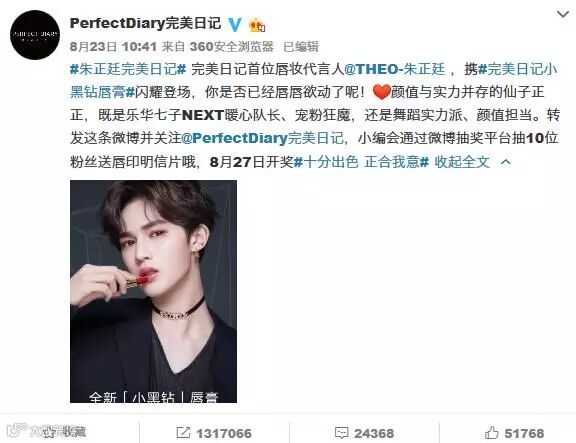The image size is (576, 443).
Task: Open the 8月23日 10:41 timestamp link
Action: tap(113, 47)
